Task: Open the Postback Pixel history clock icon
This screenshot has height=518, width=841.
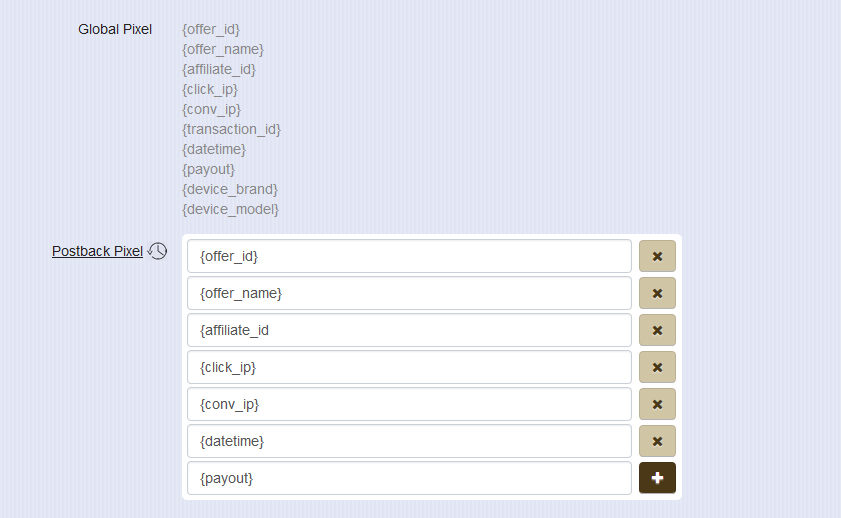Action: [x=158, y=251]
